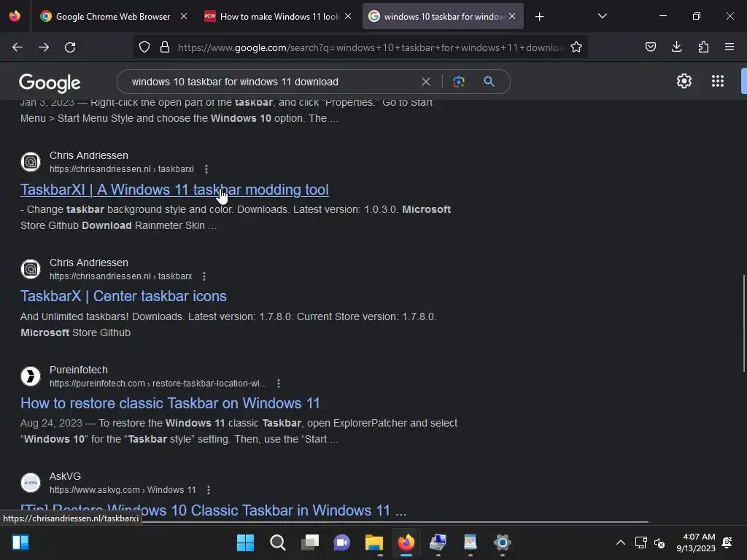Open Firefox application menu
This screenshot has height=560, width=747.
(x=729, y=47)
